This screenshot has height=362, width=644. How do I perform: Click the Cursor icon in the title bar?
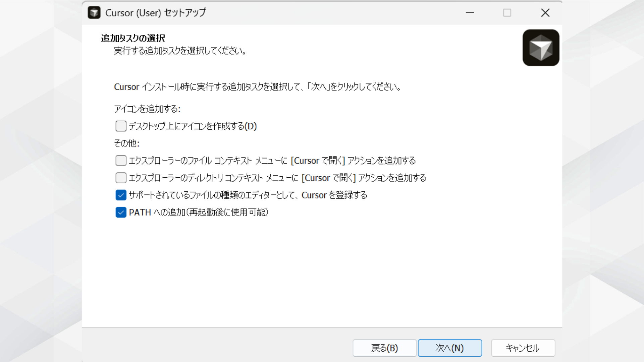(x=94, y=13)
